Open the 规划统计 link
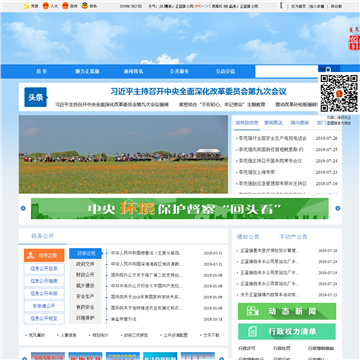The width and height of the screenshot is (360, 360). click(100, 335)
